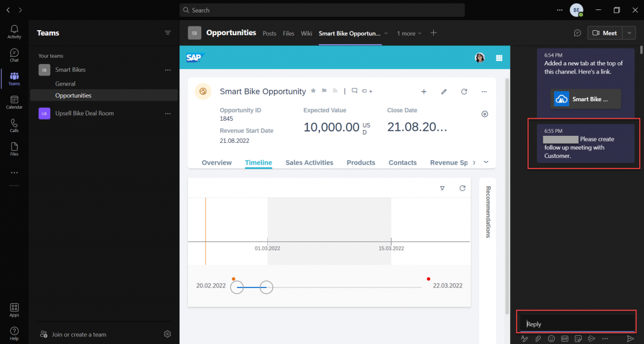The width and height of the screenshot is (644, 344).
Task: Click the Reply message box
Action: [577, 323]
